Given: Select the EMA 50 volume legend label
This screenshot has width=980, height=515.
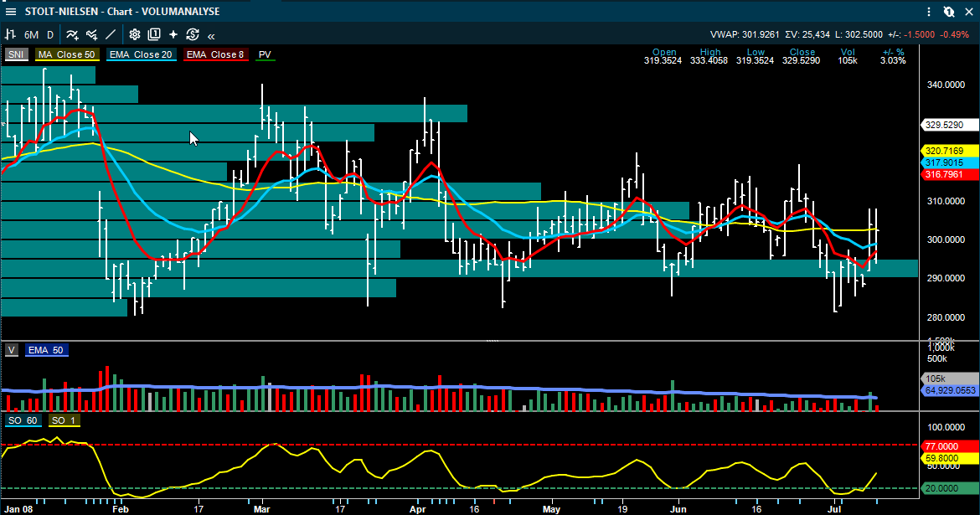Looking at the screenshot, I should point(45,350).
